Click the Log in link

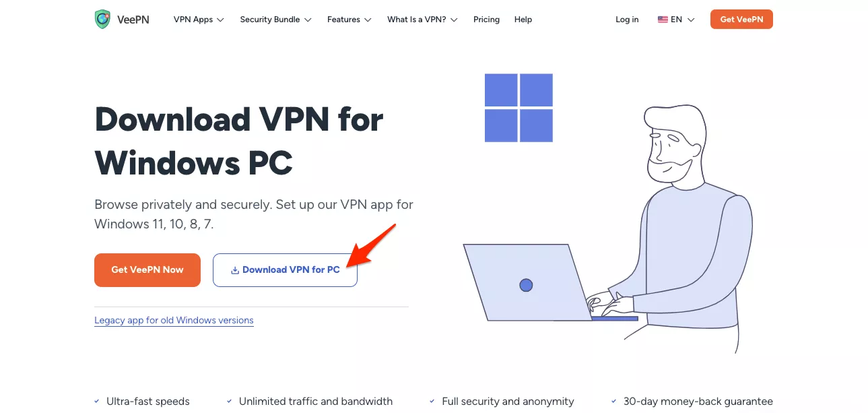click(627, 20)
